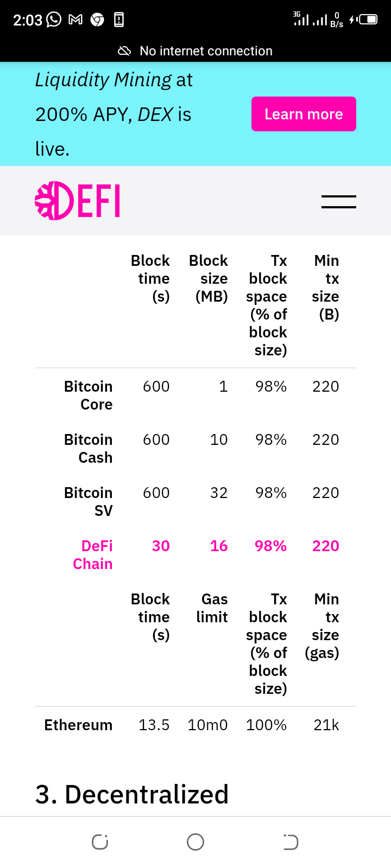Tap the Ethereum row label
The image size is (391, 868).
pyautogui.click(x=78, y=725)
